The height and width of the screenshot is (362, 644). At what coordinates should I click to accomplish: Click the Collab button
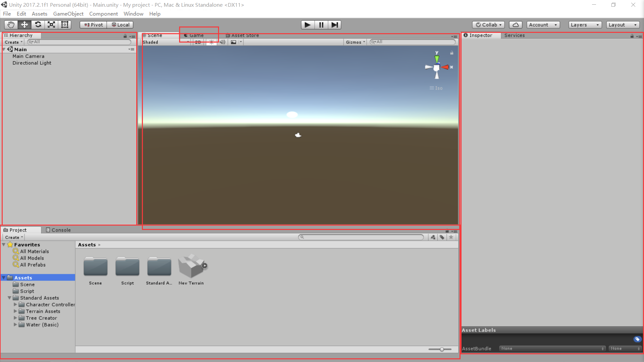(x=488, y=24)
